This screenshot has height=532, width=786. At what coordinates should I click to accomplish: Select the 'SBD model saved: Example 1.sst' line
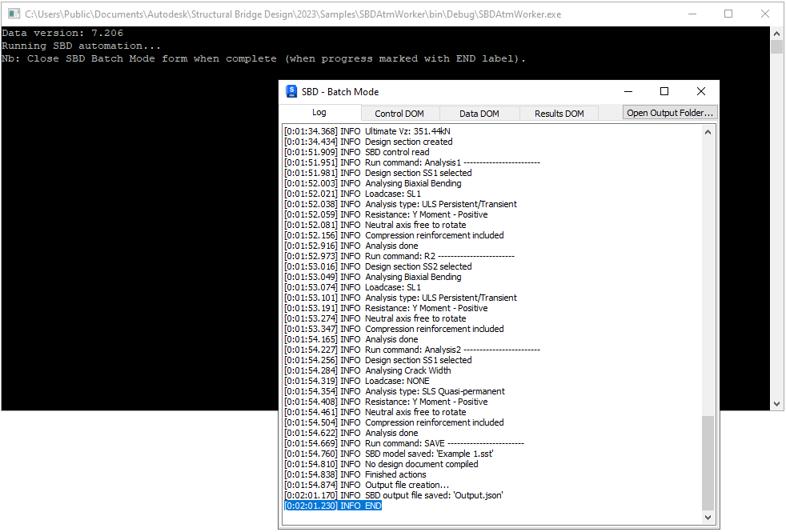[x=388, y=454]
